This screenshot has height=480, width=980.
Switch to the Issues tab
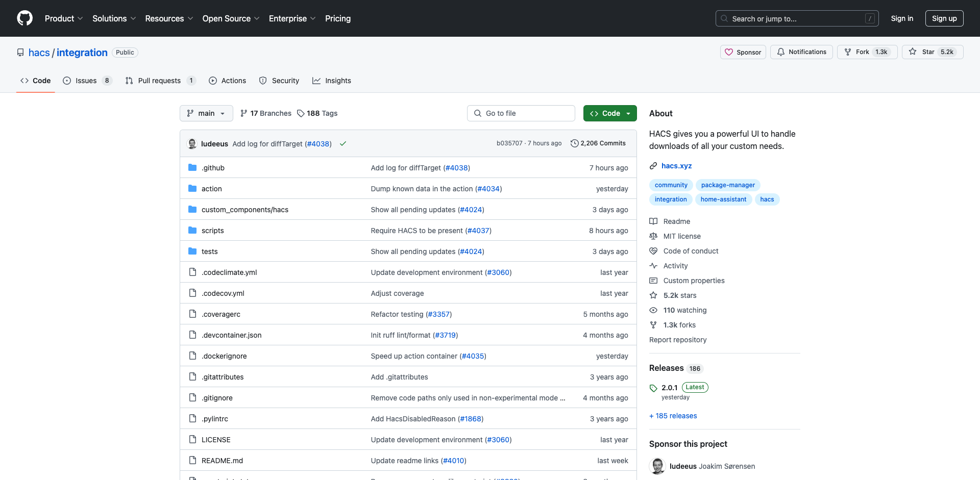(x=87, y=81)
